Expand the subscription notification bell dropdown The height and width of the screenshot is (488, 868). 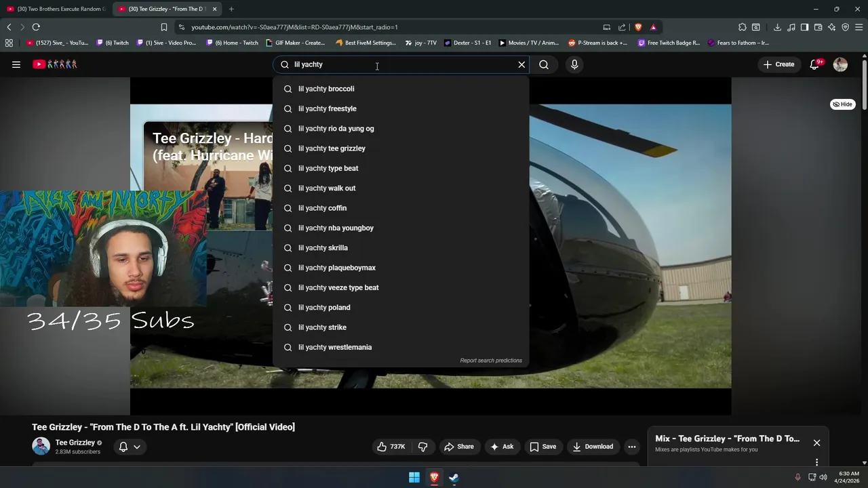pyautogui.click(x=130, y=447)
